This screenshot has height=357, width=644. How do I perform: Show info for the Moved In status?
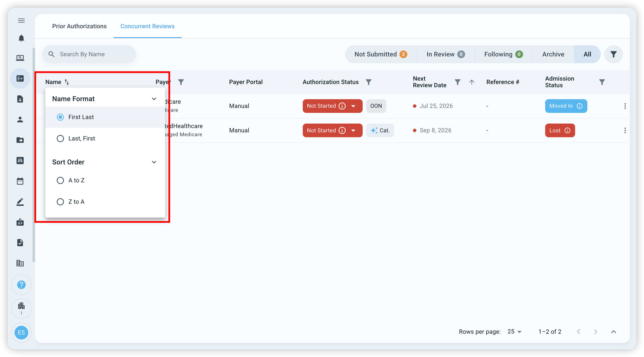pos(580,106)
